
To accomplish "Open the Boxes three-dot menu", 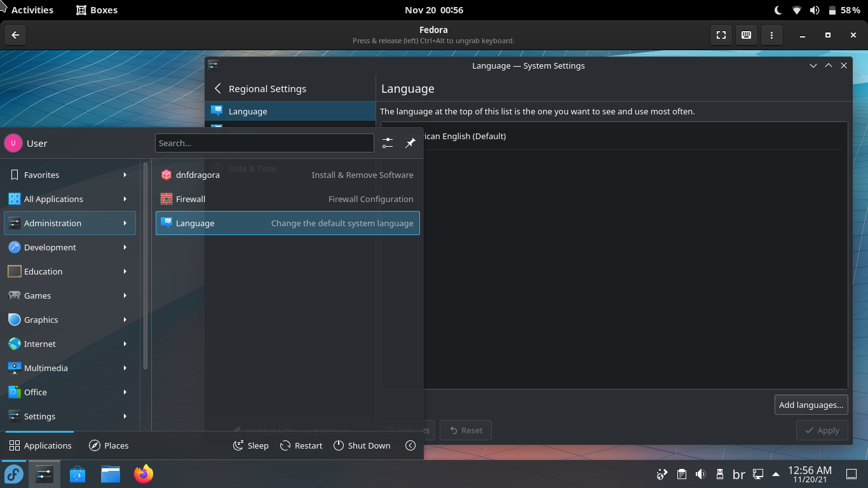I will point(772,35).
